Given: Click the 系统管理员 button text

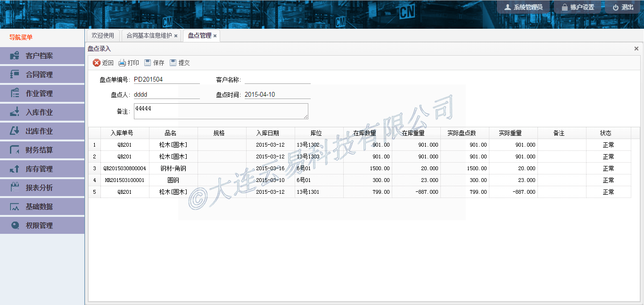Looking at the screenshot, I should point(528,8).
